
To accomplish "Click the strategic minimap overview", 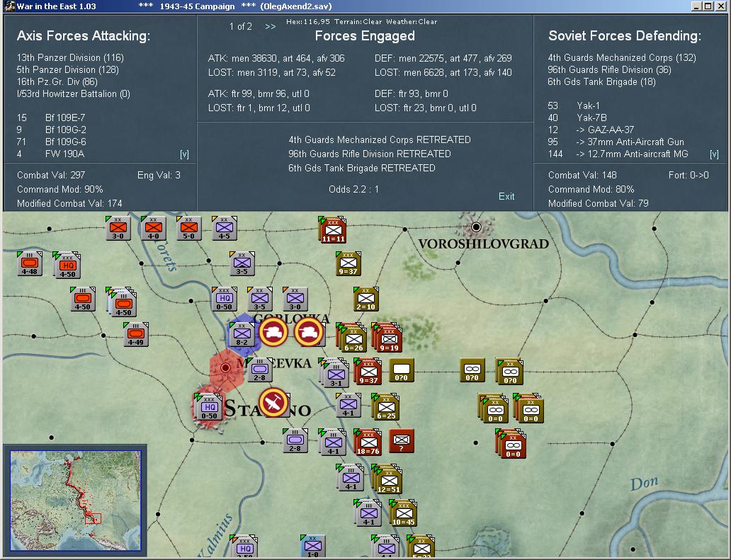I will [76, 501].
